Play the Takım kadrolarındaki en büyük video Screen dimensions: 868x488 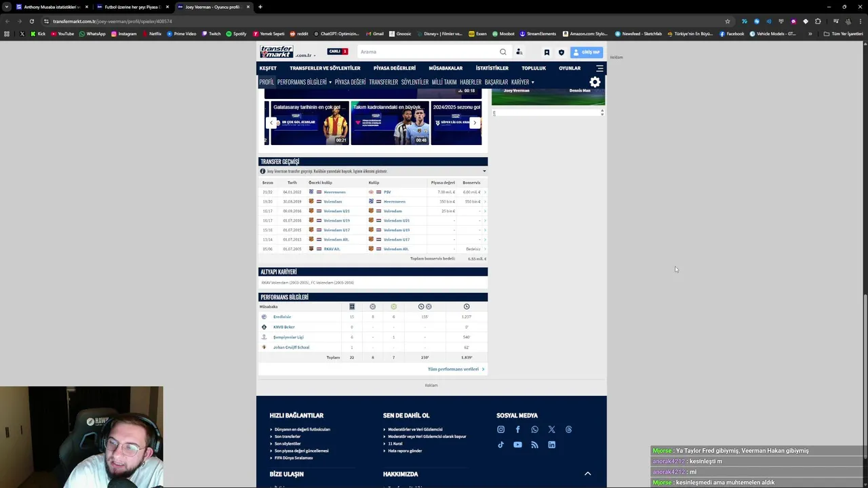pos(390,123)
